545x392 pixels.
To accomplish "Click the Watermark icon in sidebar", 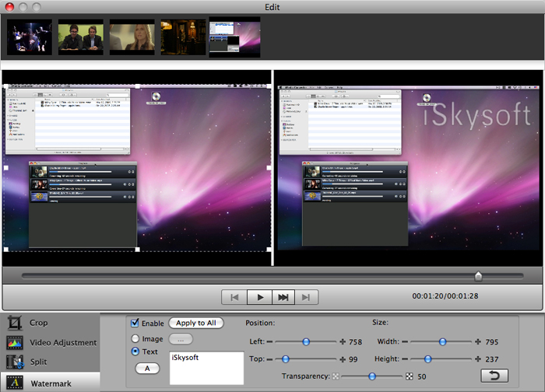I will pyautogui.click(x=14, y=383).
